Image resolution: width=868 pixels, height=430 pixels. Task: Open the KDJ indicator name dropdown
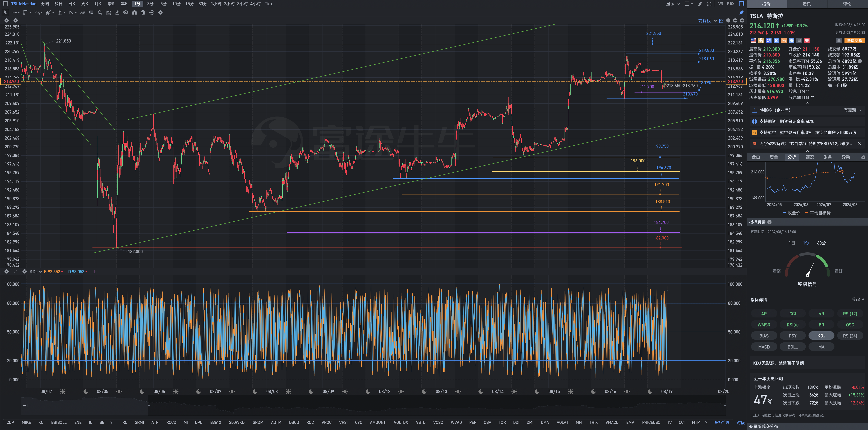pos(35,271)
